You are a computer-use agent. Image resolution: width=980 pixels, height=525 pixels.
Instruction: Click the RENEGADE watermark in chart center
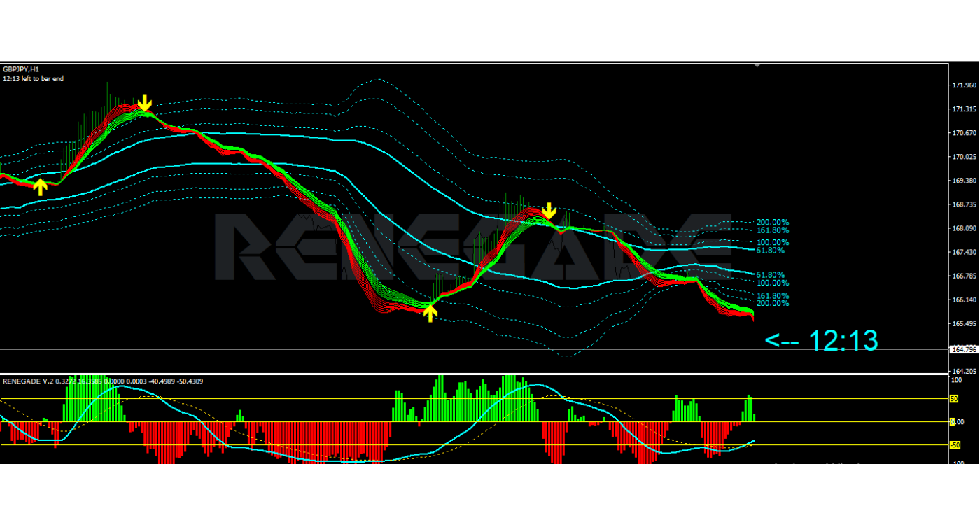click(472, 246)
